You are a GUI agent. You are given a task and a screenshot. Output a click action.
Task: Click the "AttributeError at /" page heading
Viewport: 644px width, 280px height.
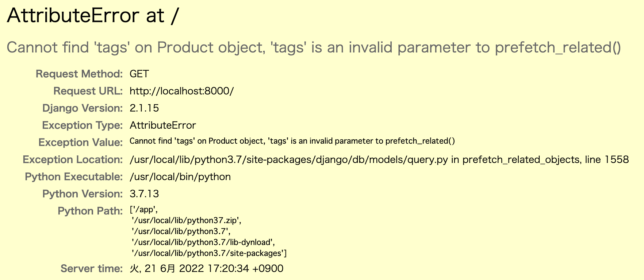tap(93, 16)
